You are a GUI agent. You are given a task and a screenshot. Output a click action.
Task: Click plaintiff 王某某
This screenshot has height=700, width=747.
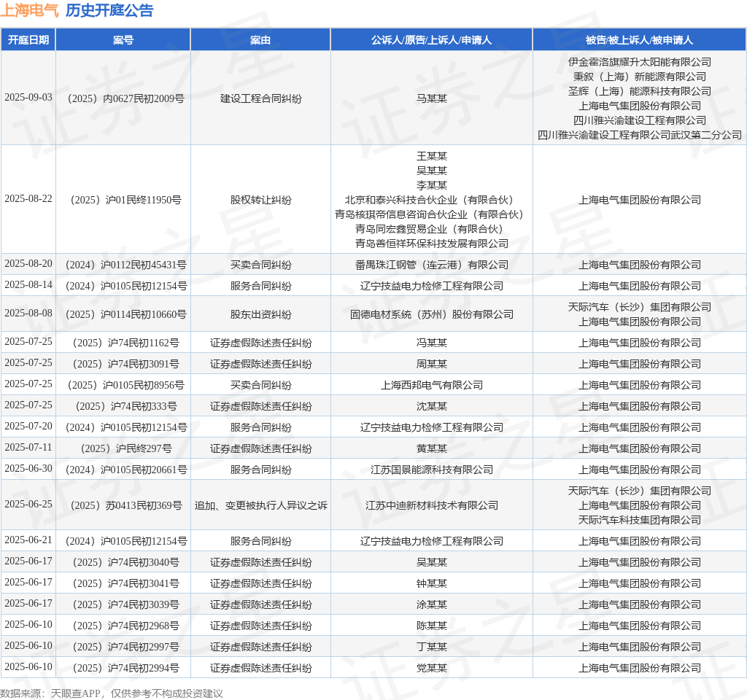point(432,156)
